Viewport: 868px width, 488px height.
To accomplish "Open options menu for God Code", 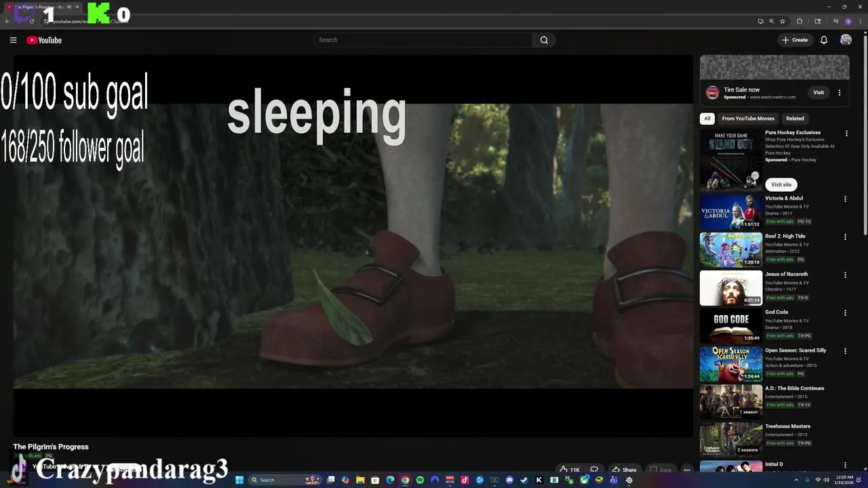I will click(845, 313).
